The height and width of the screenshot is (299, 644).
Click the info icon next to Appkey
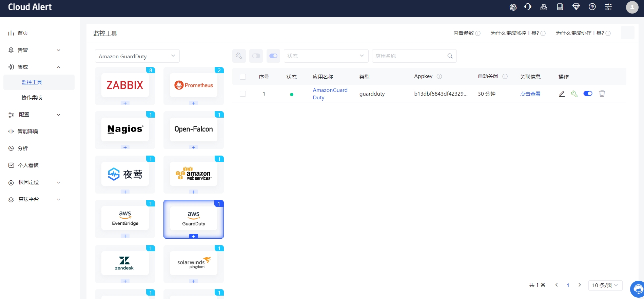tap(439, 77)
